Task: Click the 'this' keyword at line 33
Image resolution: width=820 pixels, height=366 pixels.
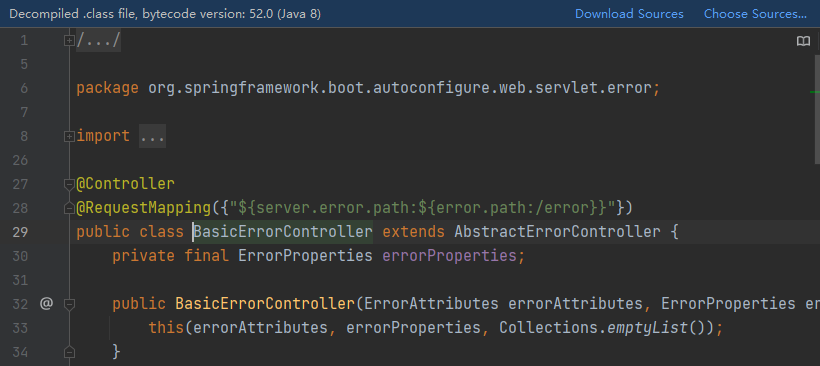Action: pyautogui.click(x=166, y=328)
